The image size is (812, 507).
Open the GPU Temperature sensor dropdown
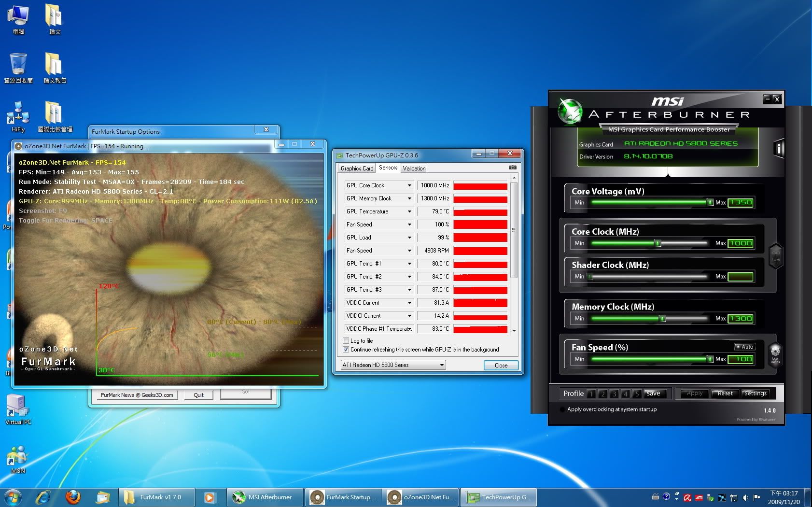click(x=409, y=211)
